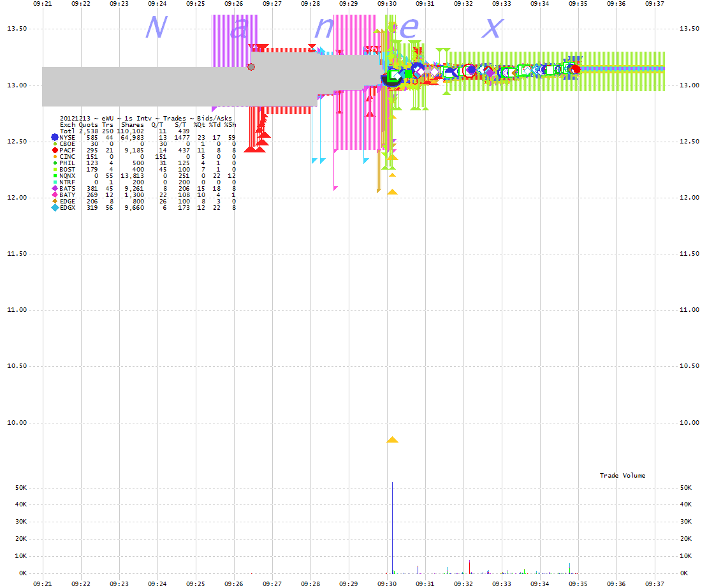Click the orange triangle near 12.00 price
707x588 pixels.
tap(392, 192)
